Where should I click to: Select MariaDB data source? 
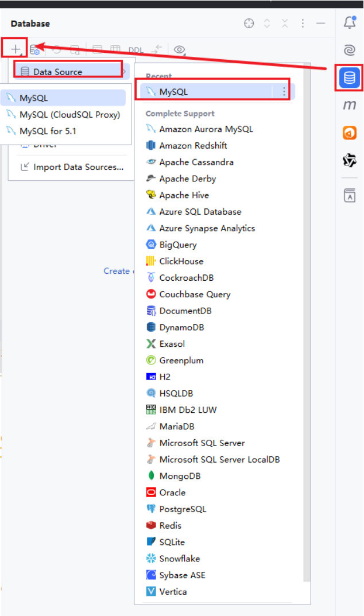(x=170, y=426)
